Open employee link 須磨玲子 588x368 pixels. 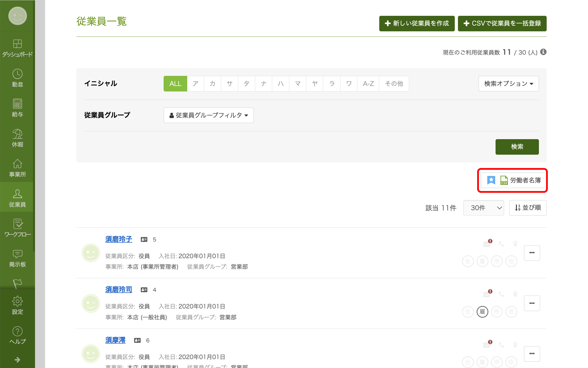[x=119, y=239]
